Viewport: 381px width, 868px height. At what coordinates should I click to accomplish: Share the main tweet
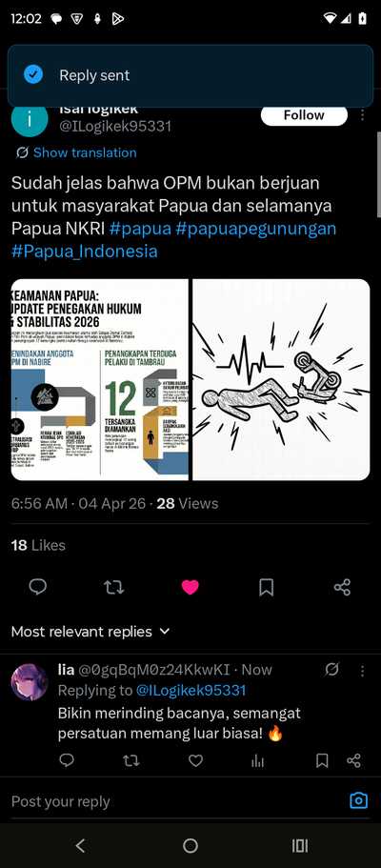tap(342, 587)
